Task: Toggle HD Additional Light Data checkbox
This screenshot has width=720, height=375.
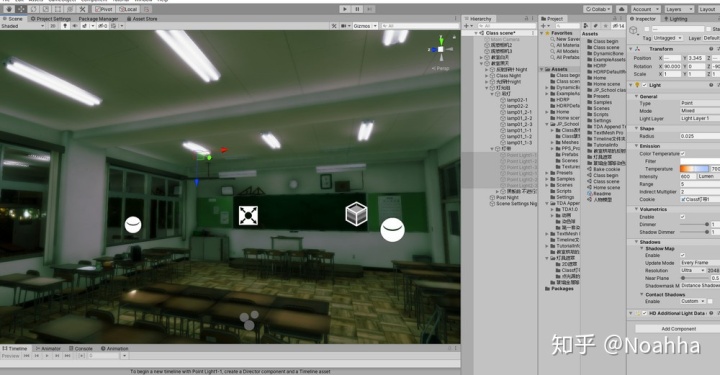Action: click(x=645, y=313)
